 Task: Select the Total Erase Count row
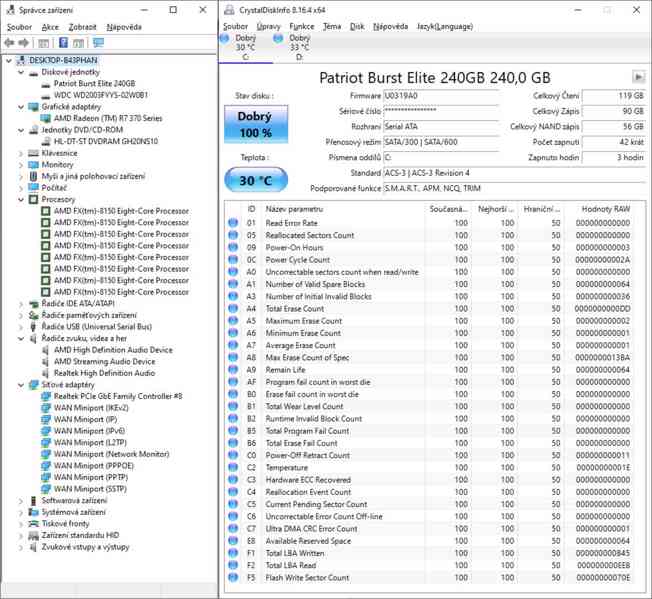pyautogui.click(x=430, y=309)
